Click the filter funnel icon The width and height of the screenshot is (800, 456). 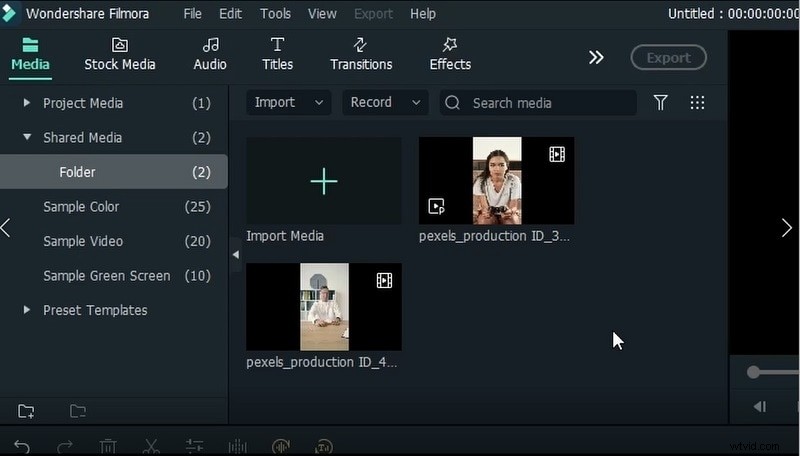[x=660, y=103]
